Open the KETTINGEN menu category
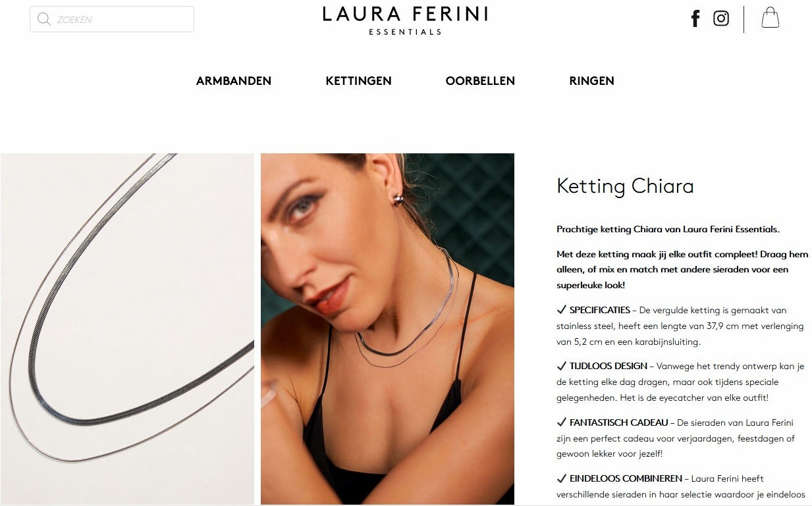 click(x=358, y=81)
